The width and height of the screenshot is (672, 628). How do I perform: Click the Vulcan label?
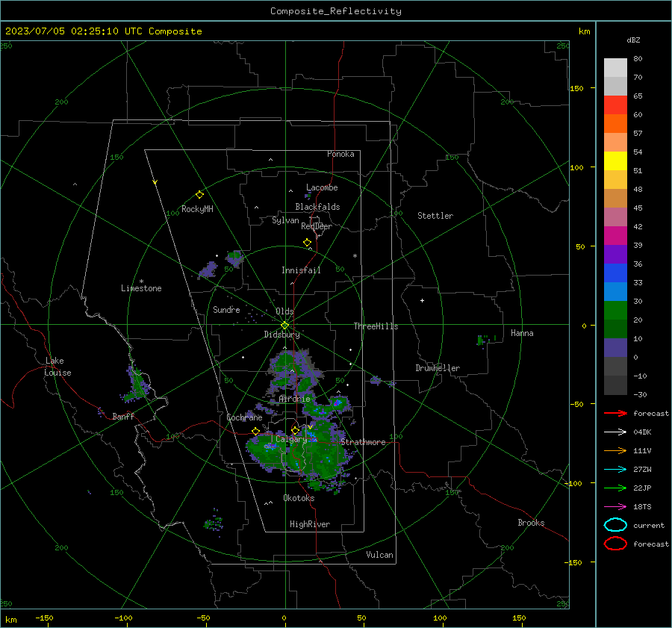pyautogui.click(x=379, y=555)
